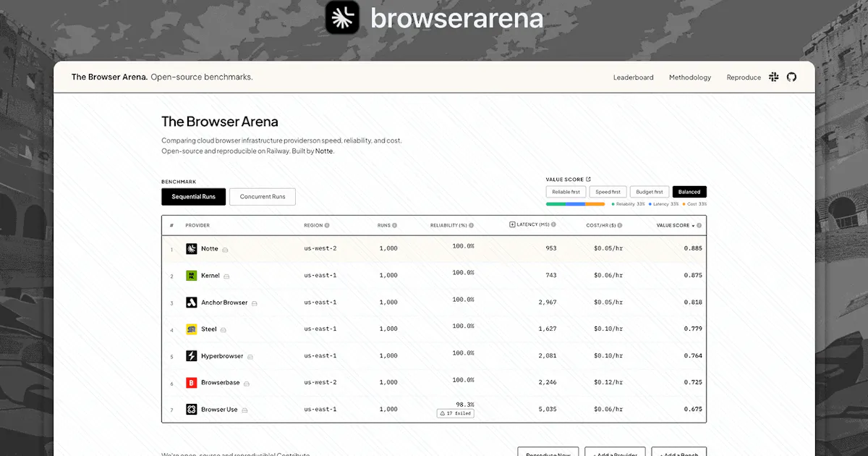The width and height of the screenshot is (868, 456).
Task: Select the Budget first weighting
Action: click(649, 192)
